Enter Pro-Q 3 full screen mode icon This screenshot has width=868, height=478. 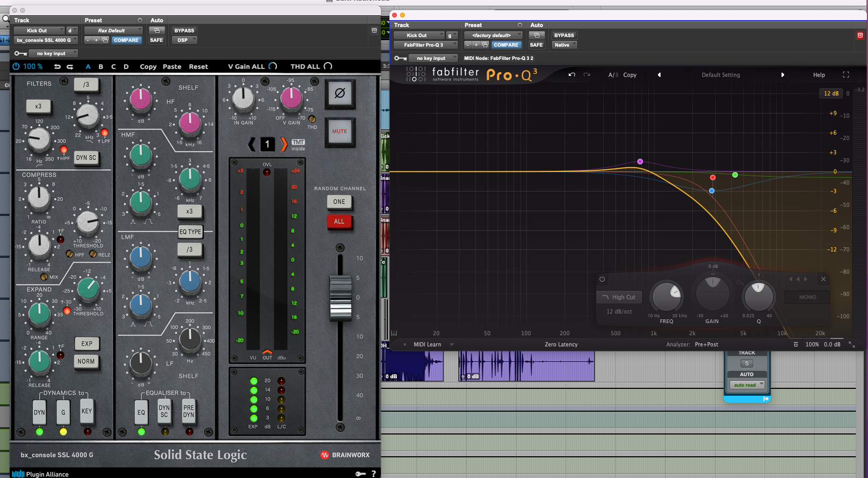[846, 75]
